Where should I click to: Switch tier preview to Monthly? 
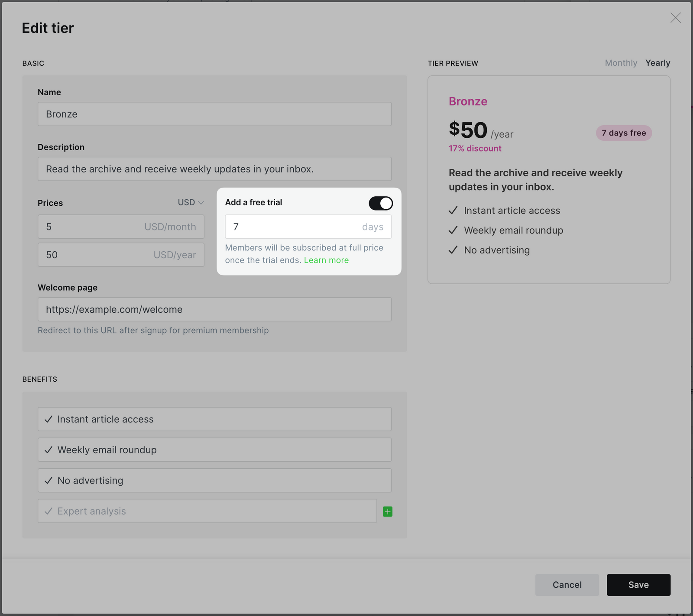tap(621, 63)
